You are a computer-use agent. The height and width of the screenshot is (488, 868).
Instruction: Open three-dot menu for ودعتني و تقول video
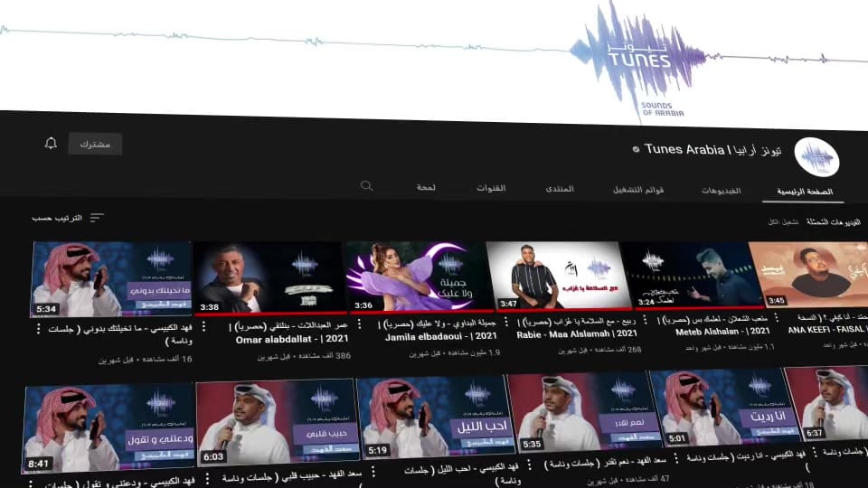tap(30, 483)
